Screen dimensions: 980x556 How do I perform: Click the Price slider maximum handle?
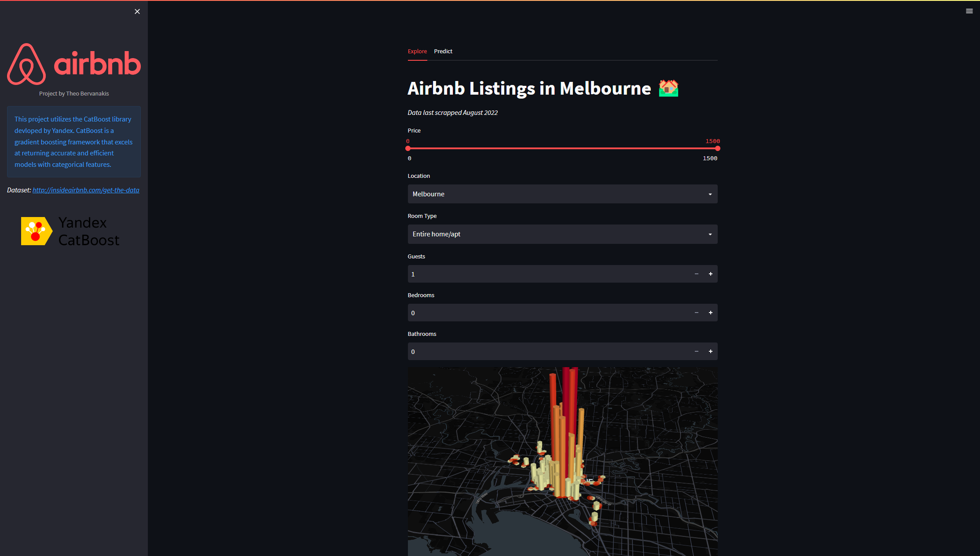717,148
